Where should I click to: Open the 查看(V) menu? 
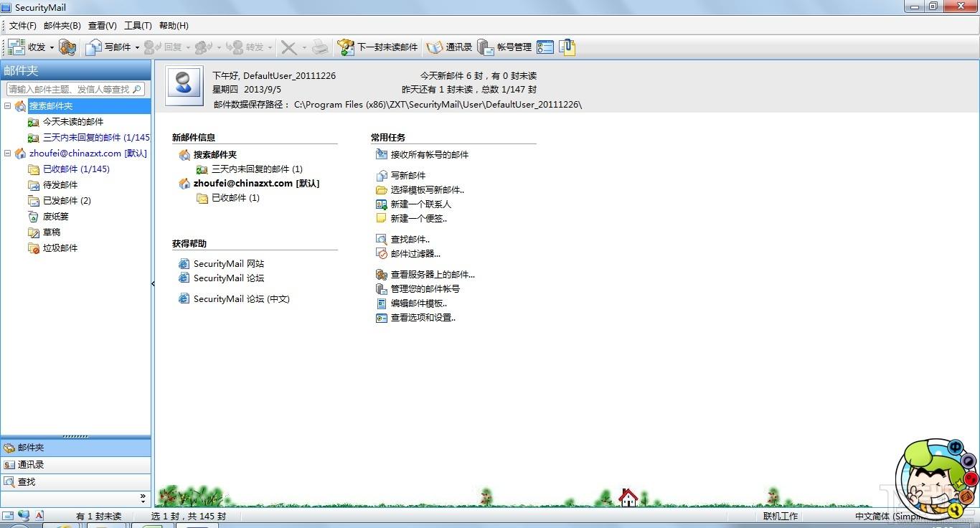103,26
